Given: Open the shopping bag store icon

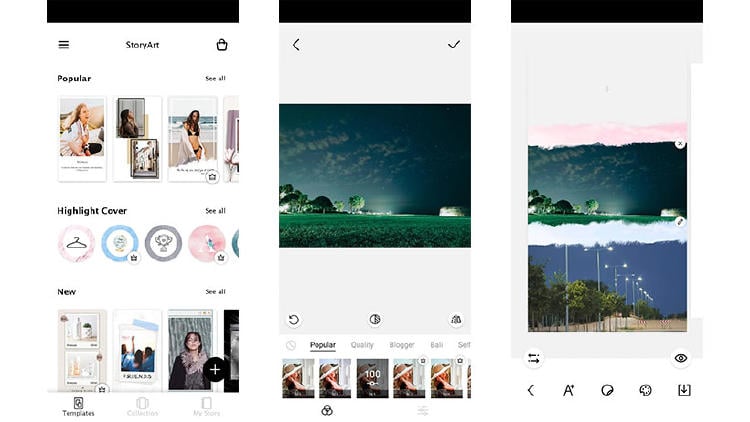Looking at the screenshot, I should (222, 45).
